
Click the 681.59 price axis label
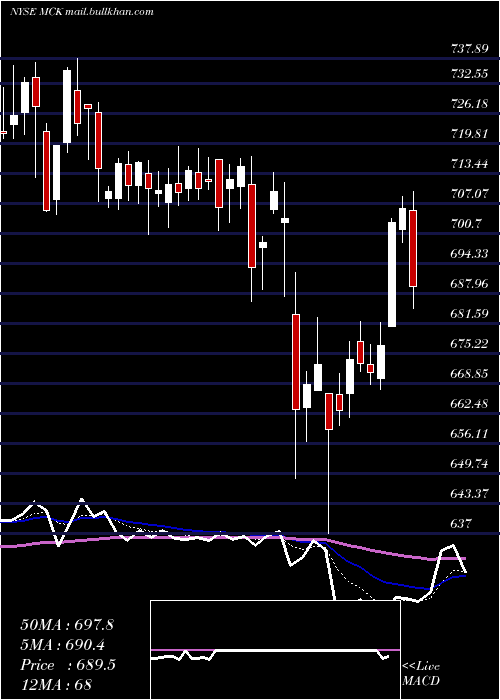(x=469, y=313)
